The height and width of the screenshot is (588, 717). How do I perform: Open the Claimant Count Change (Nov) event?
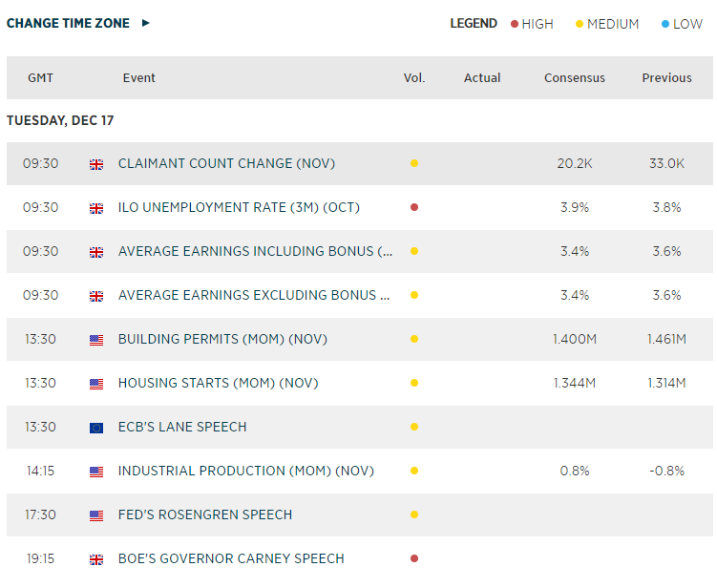225,164
